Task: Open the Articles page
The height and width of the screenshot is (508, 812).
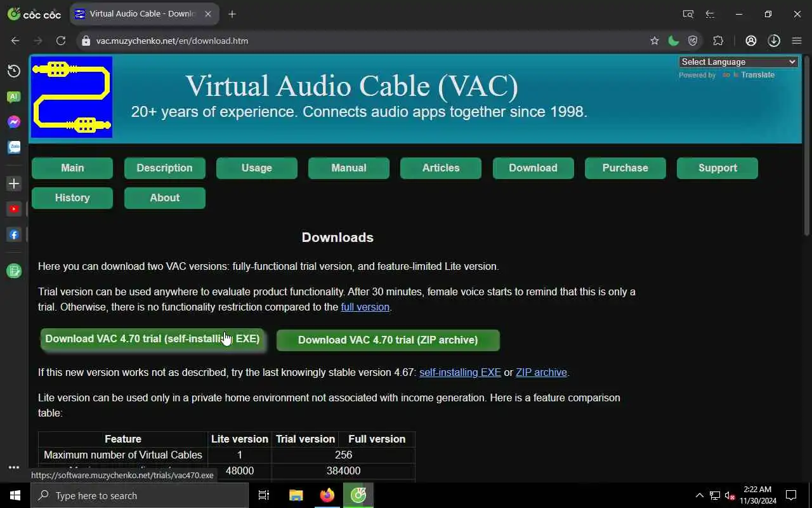Action: [x=441, y=168]
